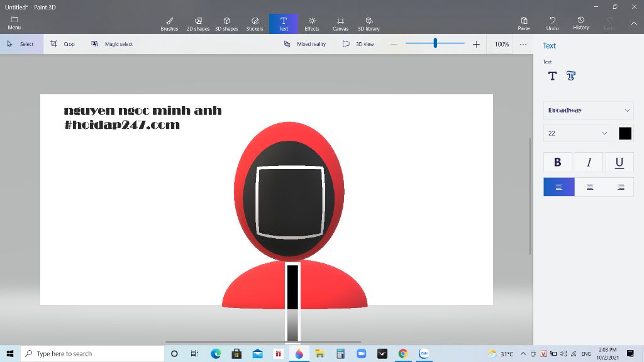The height and width of the screenshot is (362, 644).
Task: Open the black text color swatch
Action: coord(625,133)
